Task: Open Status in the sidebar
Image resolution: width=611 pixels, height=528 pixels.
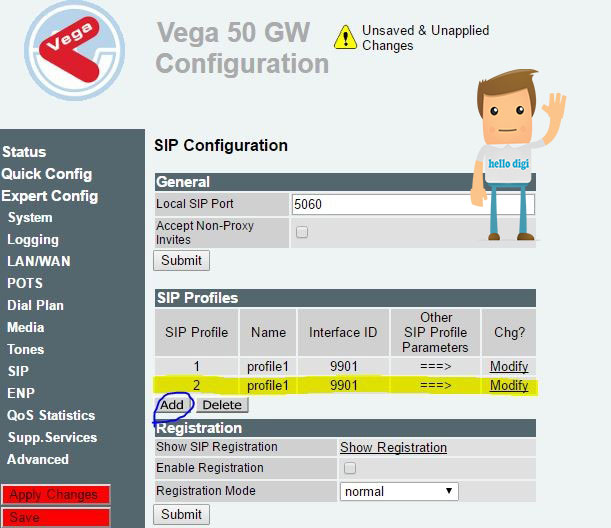Action: point(24,152)
